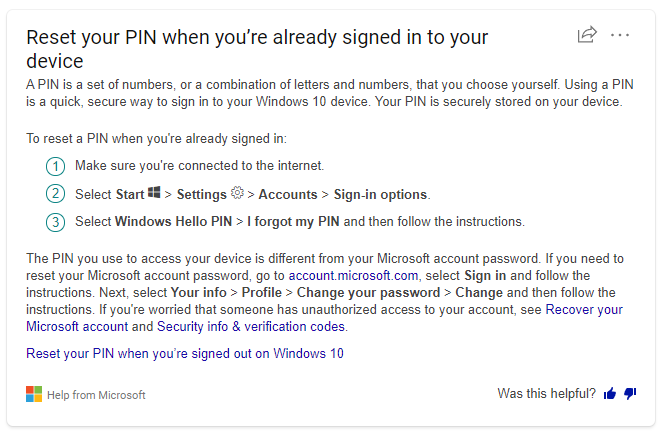Click the share arrow icon
The height and width of the screenshot is (434, 666).
point(587,35)
